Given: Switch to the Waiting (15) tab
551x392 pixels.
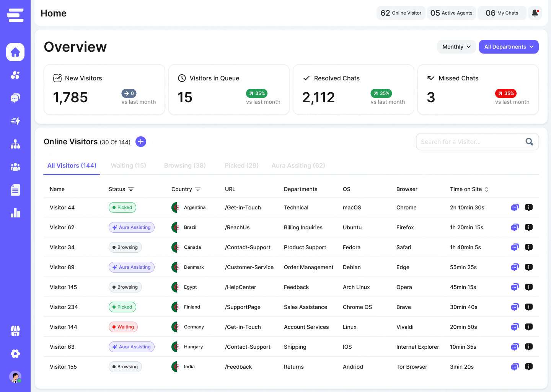Looking at the screenshot, I should (129, 165).
